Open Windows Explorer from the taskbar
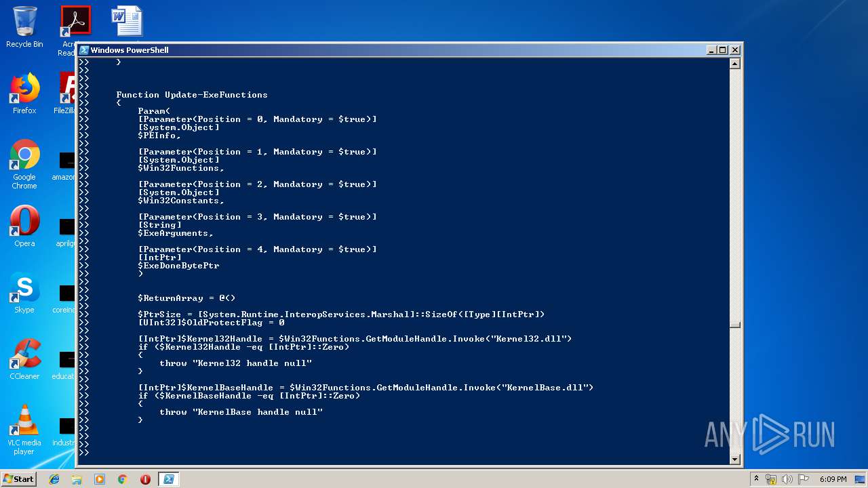868x488 pixels. pos(77,479)
